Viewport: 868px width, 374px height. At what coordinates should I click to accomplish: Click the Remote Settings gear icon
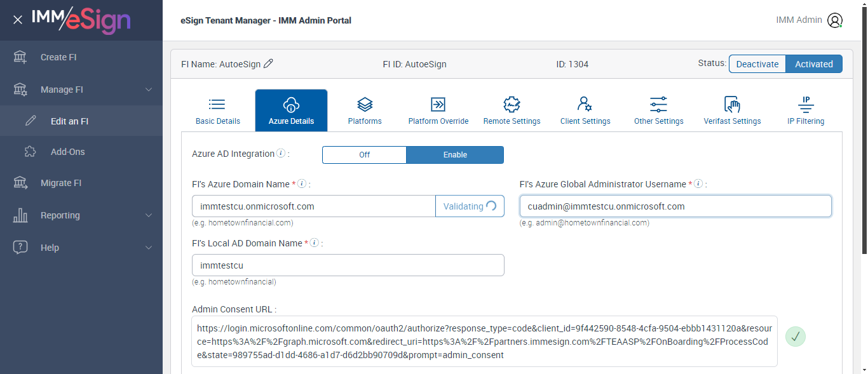512,104
